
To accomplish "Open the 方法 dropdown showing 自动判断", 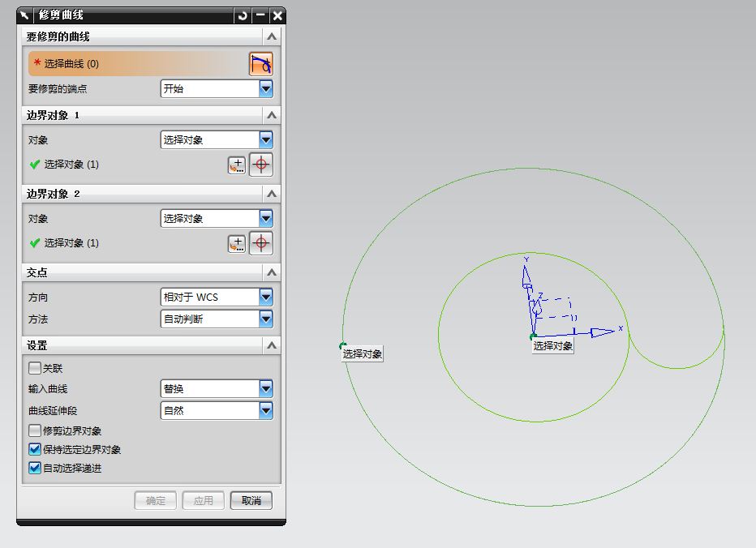I will 217,319.
